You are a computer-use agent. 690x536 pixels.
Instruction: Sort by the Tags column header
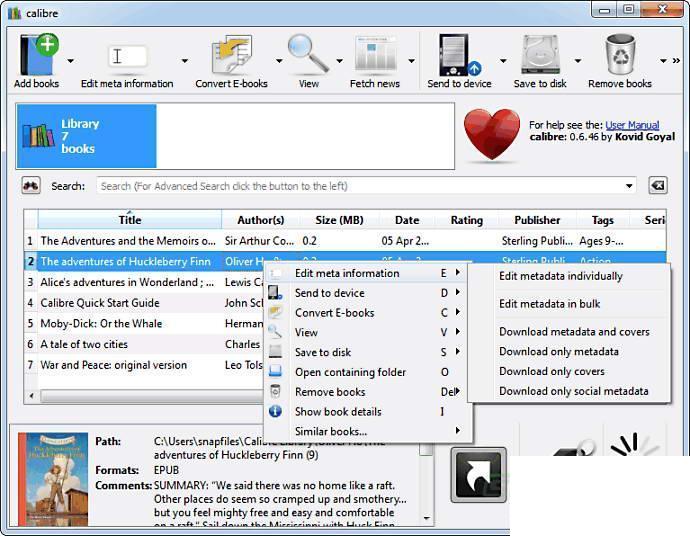pos(602,220)
